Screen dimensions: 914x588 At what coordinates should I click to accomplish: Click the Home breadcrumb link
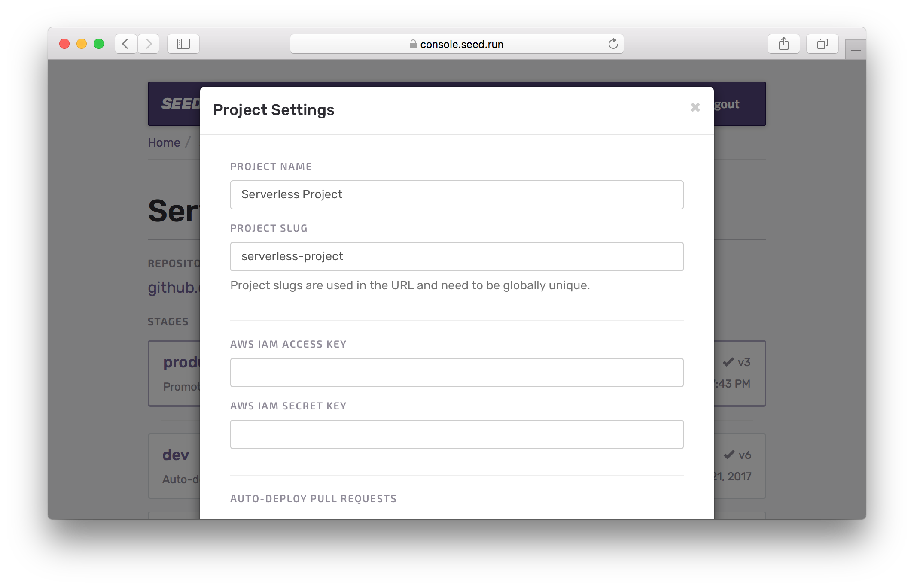[164, 142]
